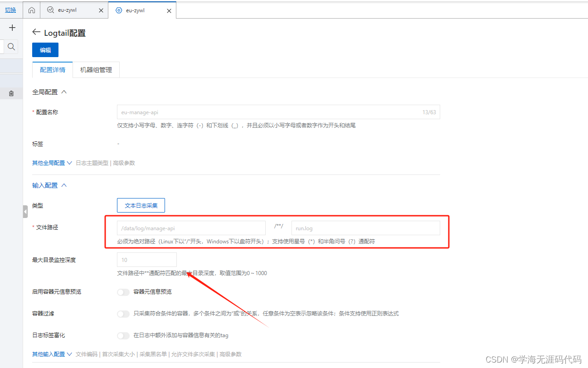Click the 标签 label

(x=38, y=144)
